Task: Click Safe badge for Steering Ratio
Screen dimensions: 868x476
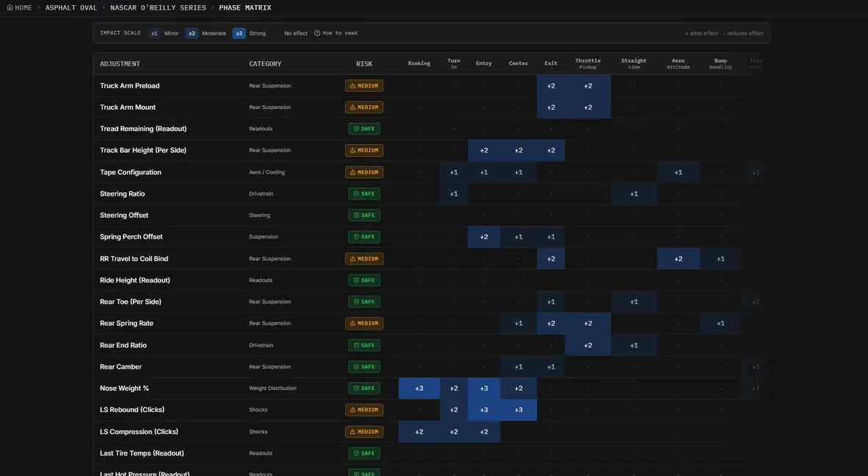Action: [364, 193]
